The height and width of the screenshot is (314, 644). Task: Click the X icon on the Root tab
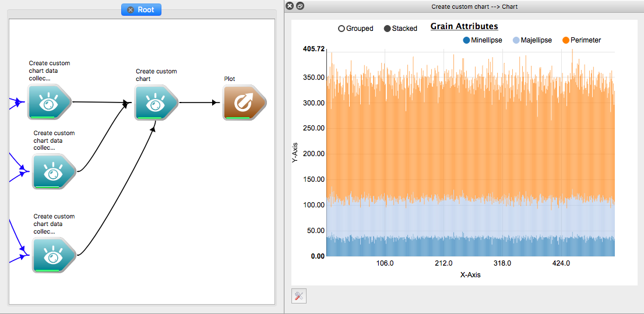coord(131,10)
